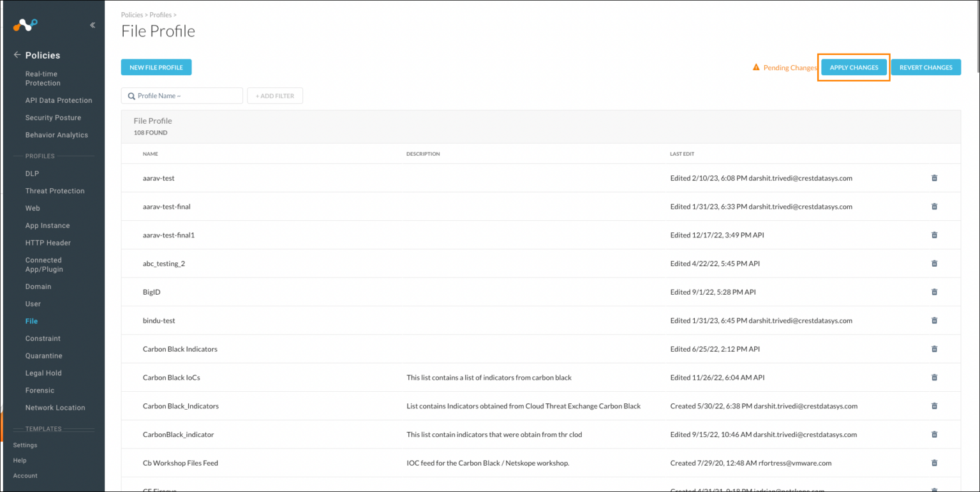Screen dimensions: 980x492
Task: Delete the aarav-test profile via trash icon
Action: tap(934, 178)
